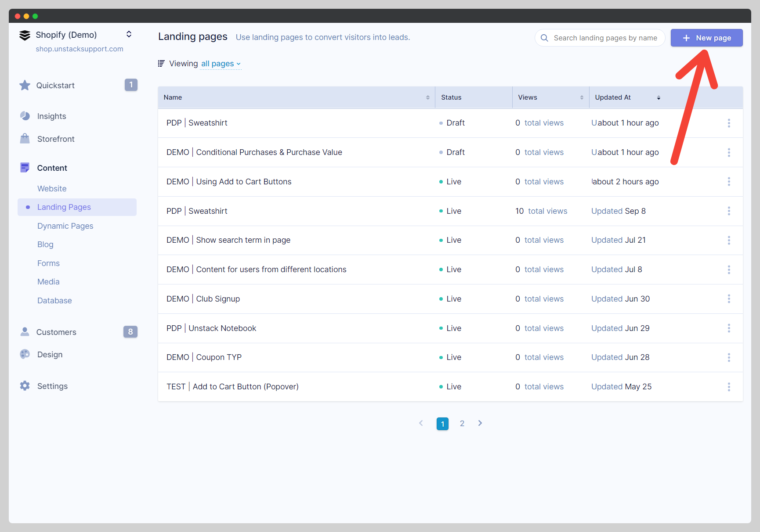The height and width of the screenshot is (532, 760).
Task: Go to Blog section in sidebar
Action: [x=45, y=244]
